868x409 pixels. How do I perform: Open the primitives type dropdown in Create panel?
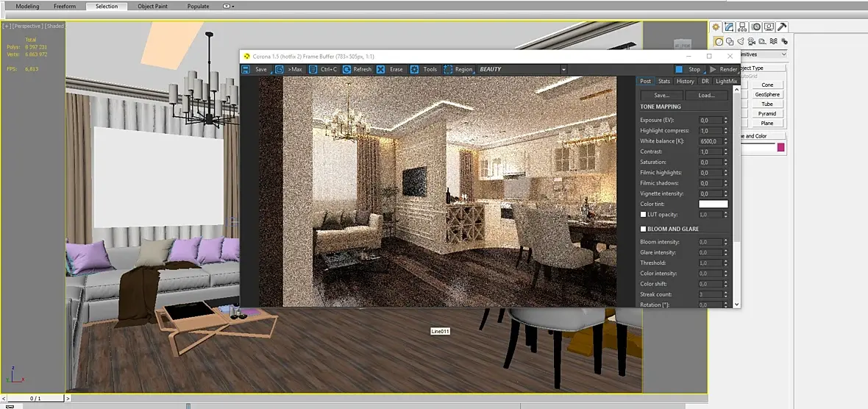[x=764, y=54]
